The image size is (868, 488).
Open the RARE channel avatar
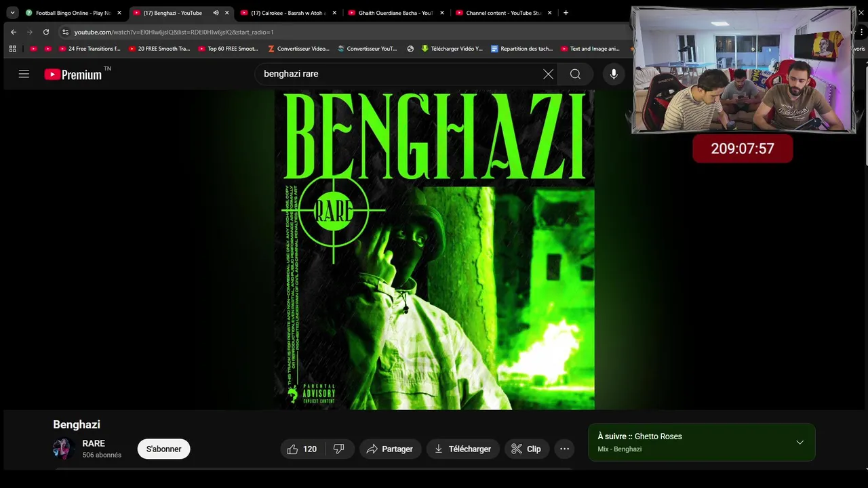click(x=64, y=449)
